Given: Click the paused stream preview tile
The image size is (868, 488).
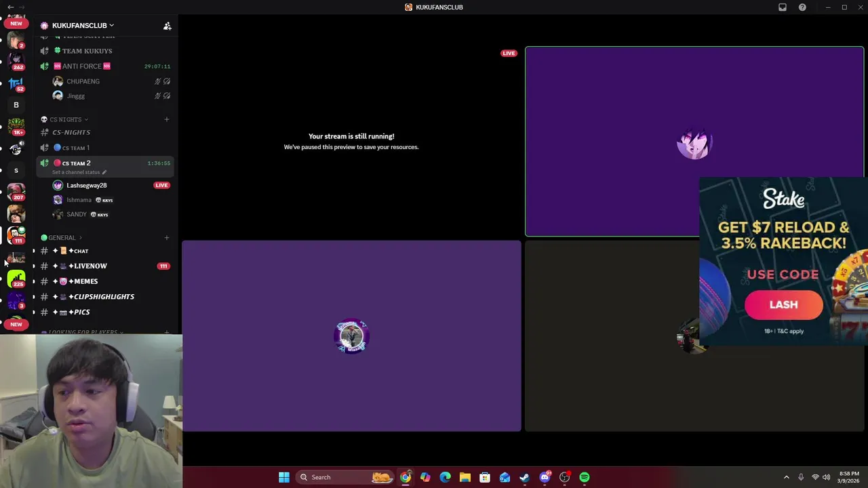Looking at the screenshot, I should (x=351, y=142).
